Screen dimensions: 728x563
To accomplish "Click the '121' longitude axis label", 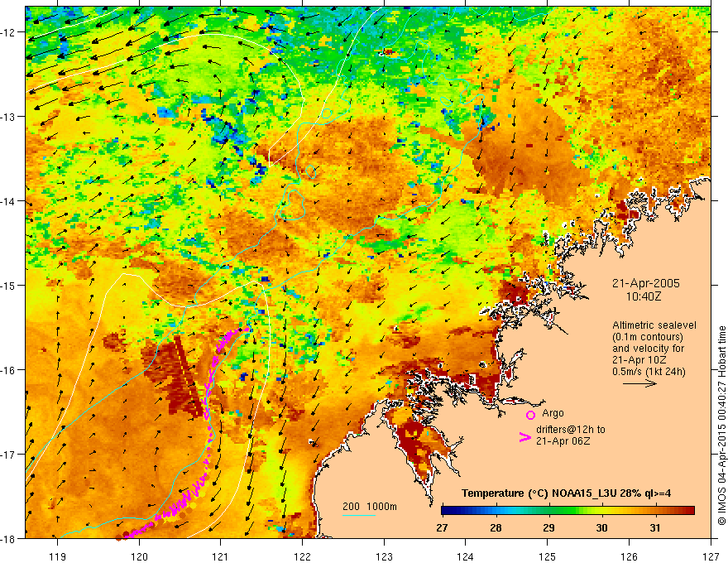I will pyautogui.click(x=221, y=556).
